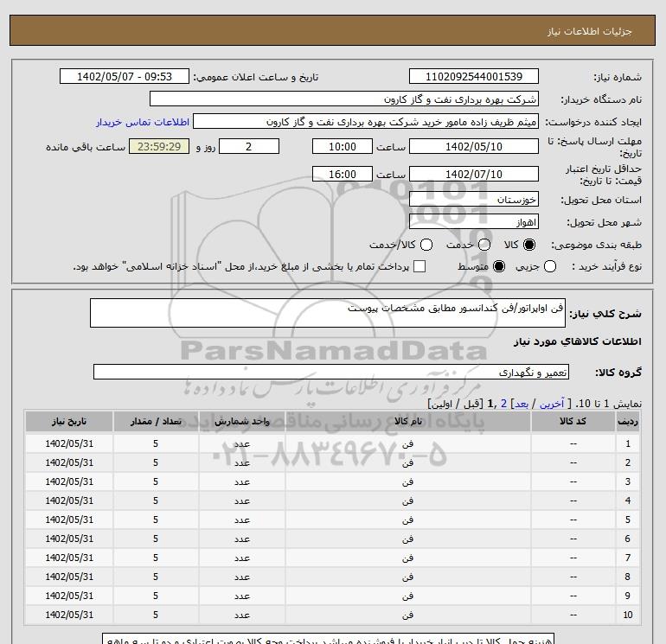Select the کالا radio button
Screen dimensions: 666x644
pyautogui.click(x=529, y=245)
